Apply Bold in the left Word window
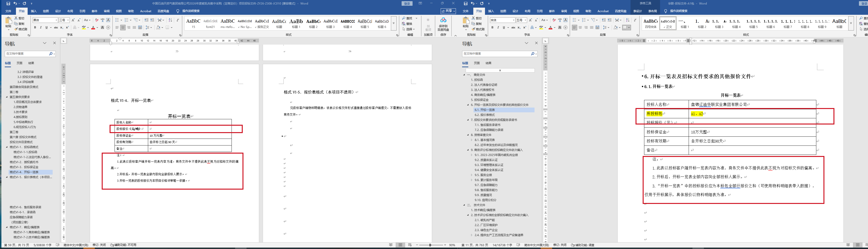 point(35,27)
